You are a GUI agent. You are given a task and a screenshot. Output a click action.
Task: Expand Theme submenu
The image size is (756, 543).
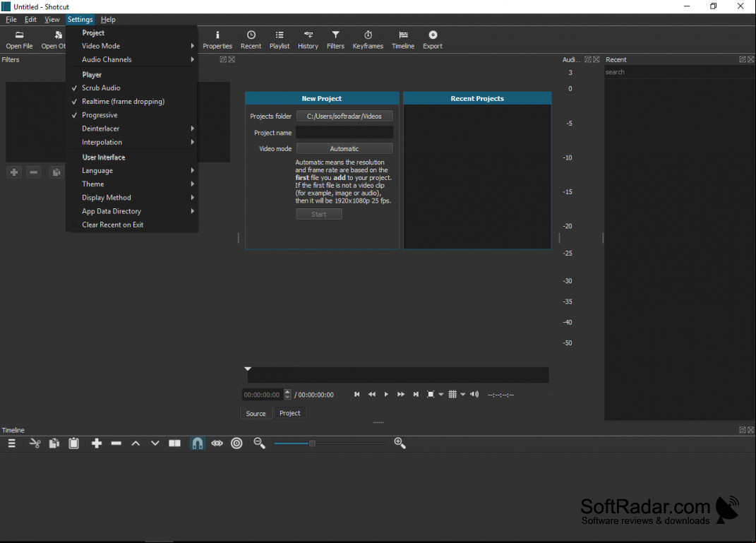pyautogui.click(x=131, y=184)
